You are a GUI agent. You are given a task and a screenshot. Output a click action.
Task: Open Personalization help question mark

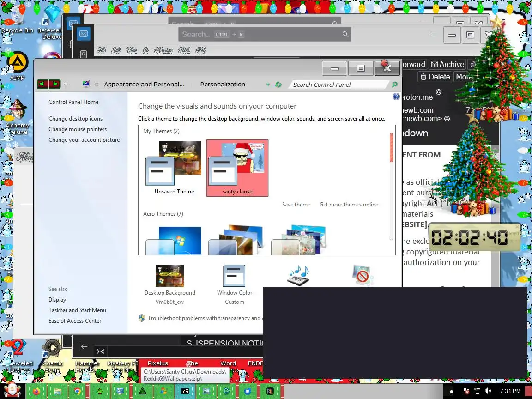[x=396, y=97]
